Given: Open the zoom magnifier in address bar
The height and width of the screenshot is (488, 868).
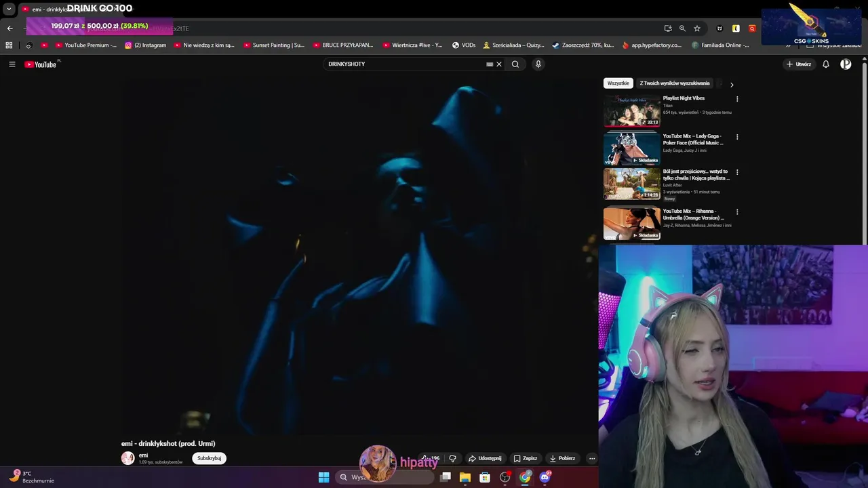Looking at the screenshot, I should click(x=682, y=28).
